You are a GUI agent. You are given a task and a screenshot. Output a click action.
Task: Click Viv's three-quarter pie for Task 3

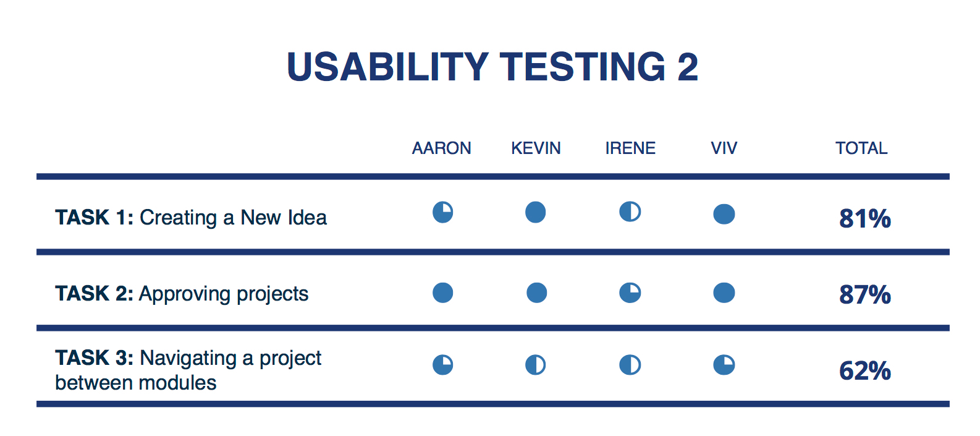click(724, 365)
